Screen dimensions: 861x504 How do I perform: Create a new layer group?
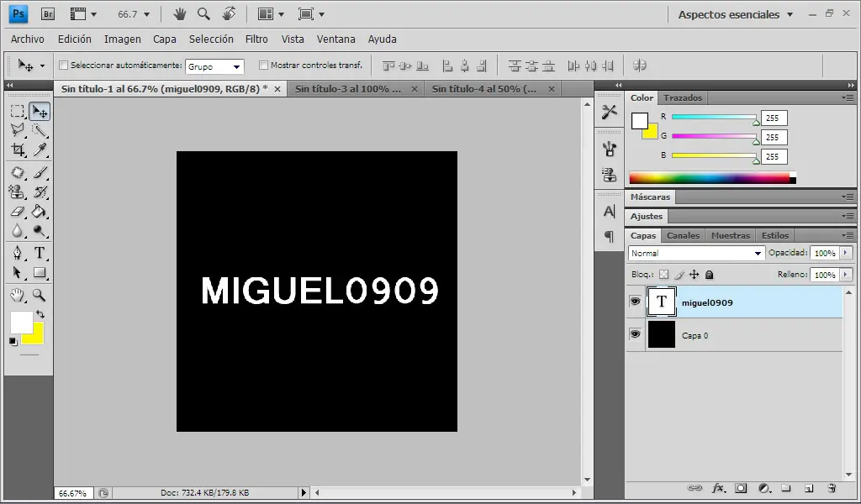(786, 488)
